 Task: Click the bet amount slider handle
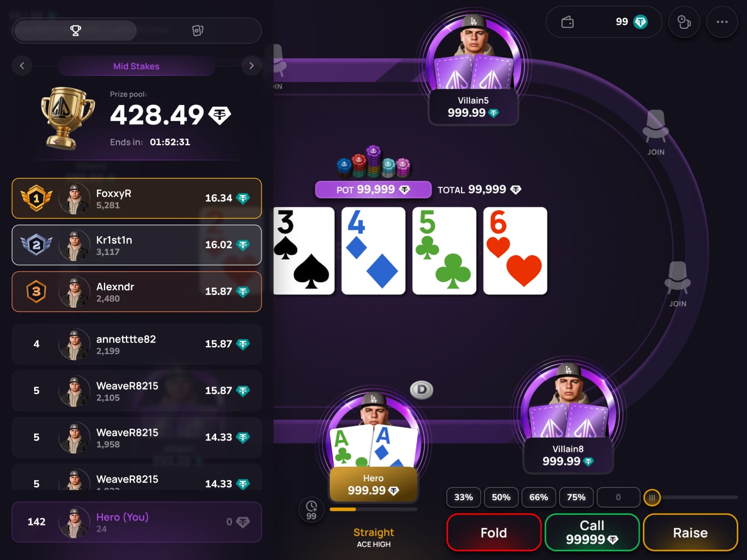(x=652, y=498)
